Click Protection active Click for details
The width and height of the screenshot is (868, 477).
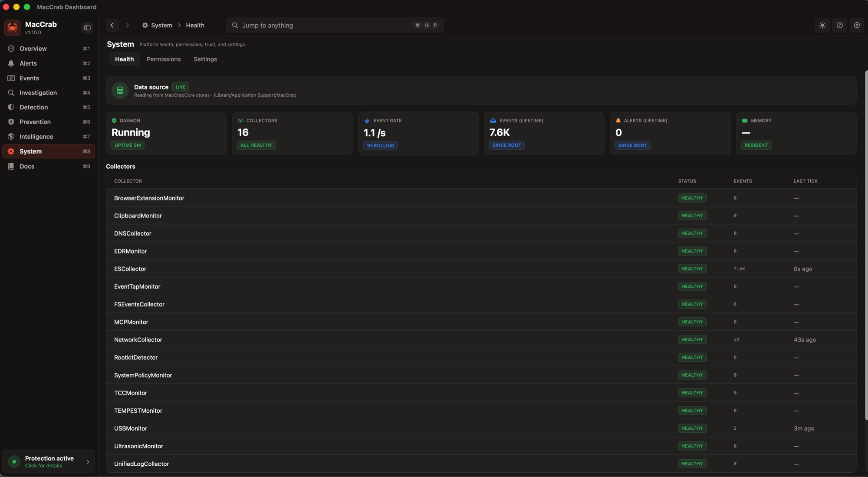[49, 462]
